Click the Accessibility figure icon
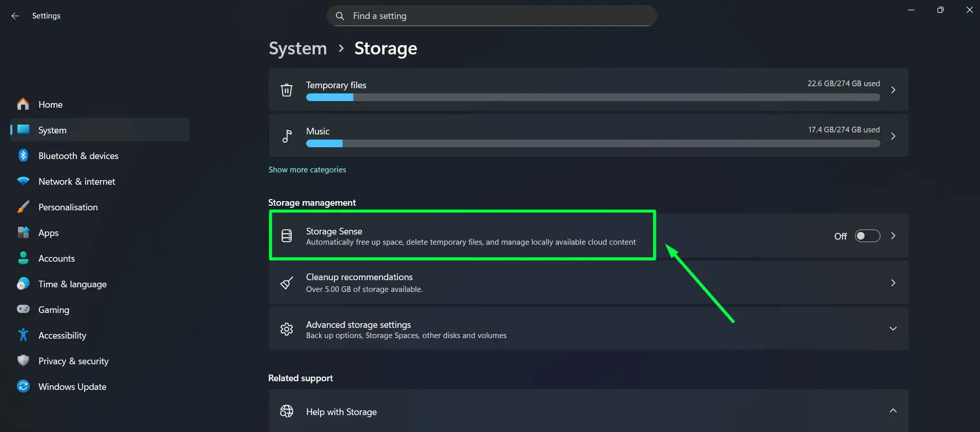The image size is (980, 432). (23, 335)
